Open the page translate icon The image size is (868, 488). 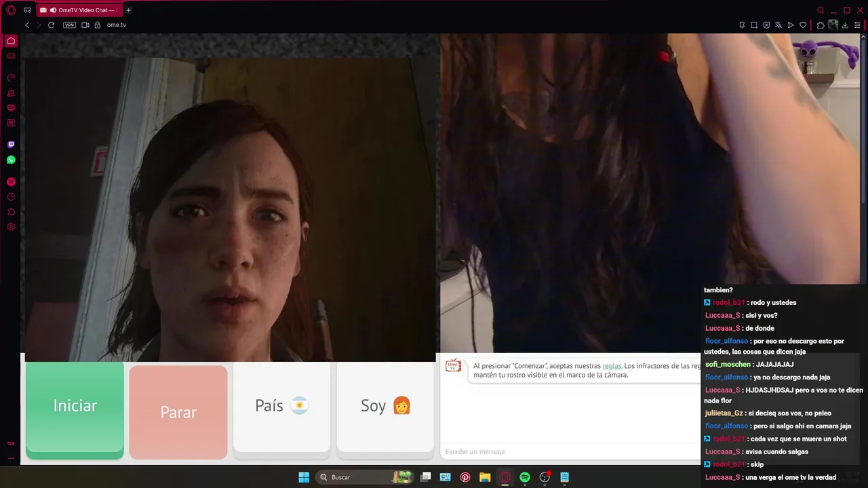pos(778,25)
